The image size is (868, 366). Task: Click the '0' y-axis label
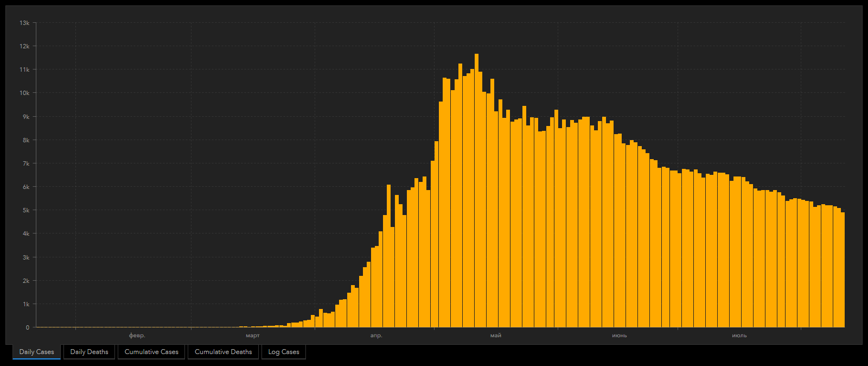click(x=28, y=327)
